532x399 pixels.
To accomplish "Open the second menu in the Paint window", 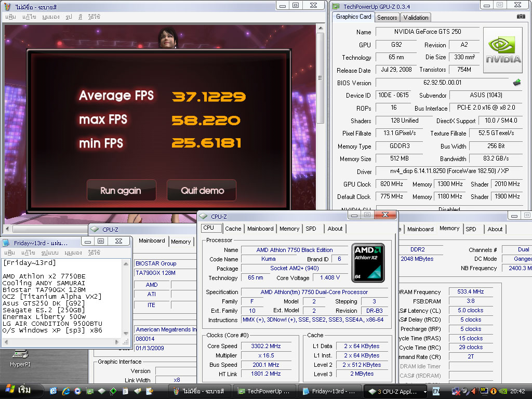I will coord(29,17).
